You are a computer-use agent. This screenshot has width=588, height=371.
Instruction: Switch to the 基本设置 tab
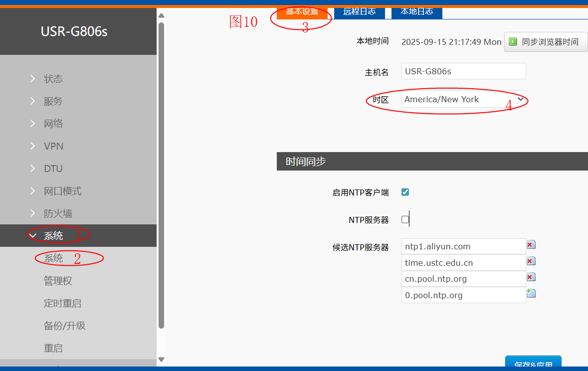[302, 13]
